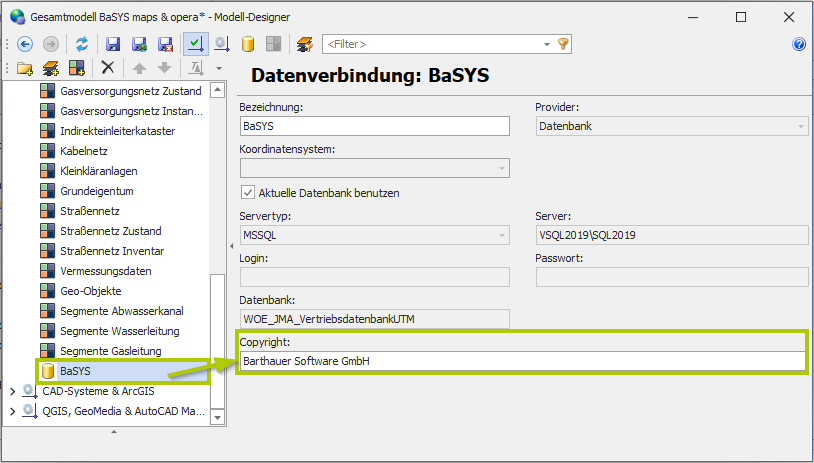Click the yellow database cylinder toolbar icon

click(248, 44)
